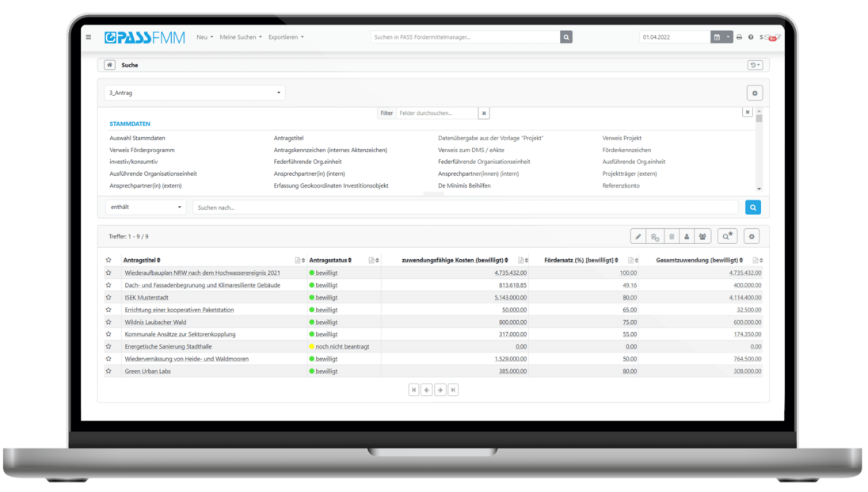The width and height of the screenshot is (868, 492).
Task: Select the 'Förderkennzeichen' field
Action: (626, 150)
